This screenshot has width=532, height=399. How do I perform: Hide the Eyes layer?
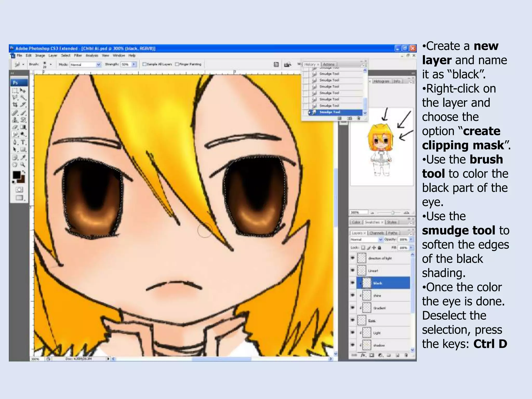pyautogui.click(x=353, y=320)
